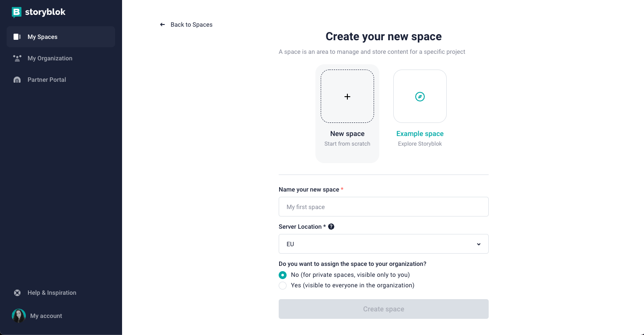Viewport: 644px width, 335px height.
Task: Click the chevron arrow on the EU selector
Action: pos(479,244)
